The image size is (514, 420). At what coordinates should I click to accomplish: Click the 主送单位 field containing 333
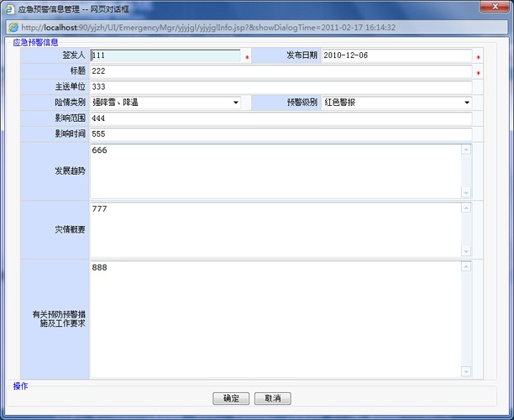(281, 87)
